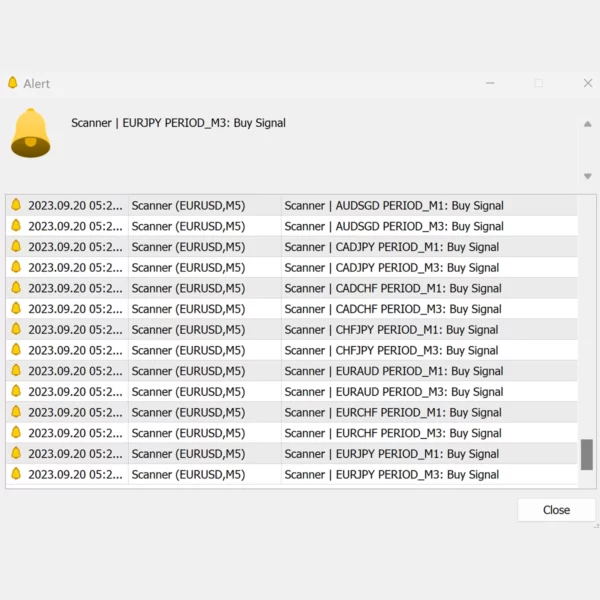Click bell icon beside CADCHF PERIOD_M1 alert
Image resolution: width=600 pixels, height=600 pixels.
click(16, 288)
